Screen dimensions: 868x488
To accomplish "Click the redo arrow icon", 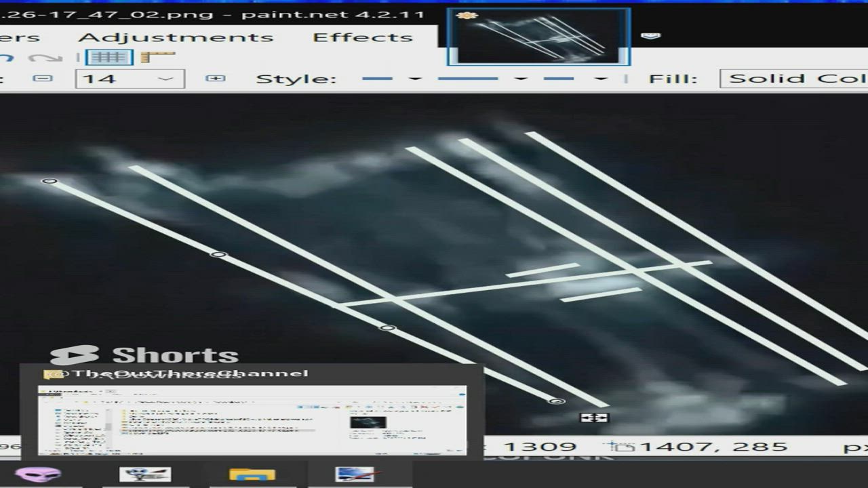I will tap(45, 58).
